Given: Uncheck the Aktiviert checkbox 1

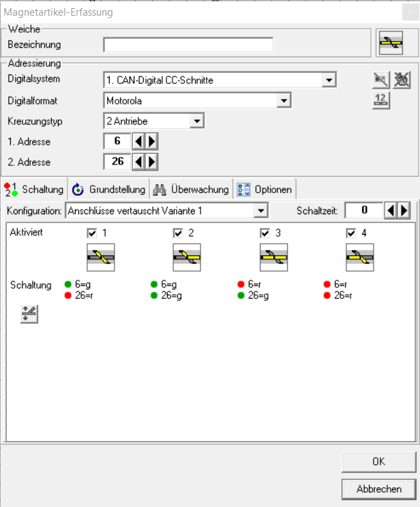Looking at the screenshot, I should [92, 233].
